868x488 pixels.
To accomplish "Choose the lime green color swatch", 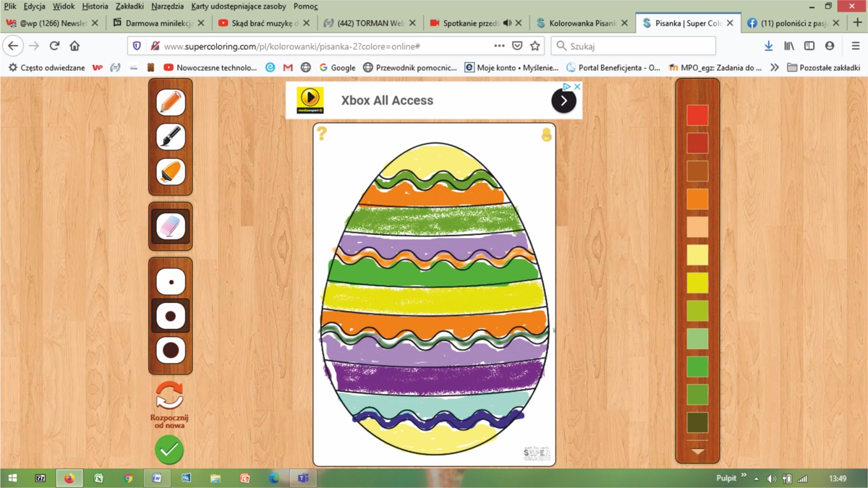I will 697,311.
